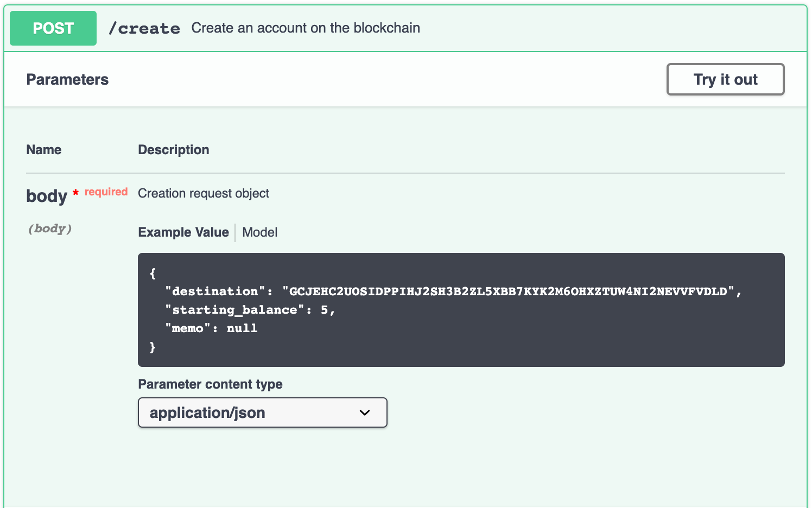Screen dimensions: 812x508
Task: Click the Parameters section heading
Action: pyautogui.click(x=67, y=79)
